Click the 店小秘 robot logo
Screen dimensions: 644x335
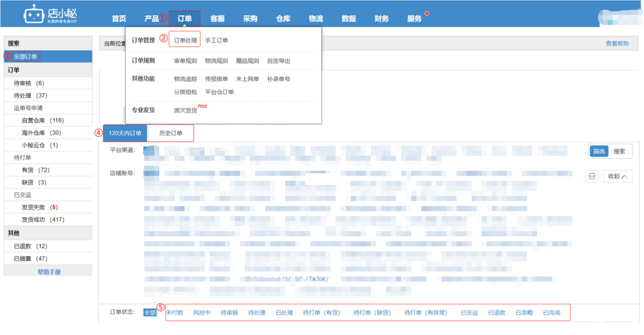pos(50,14)
